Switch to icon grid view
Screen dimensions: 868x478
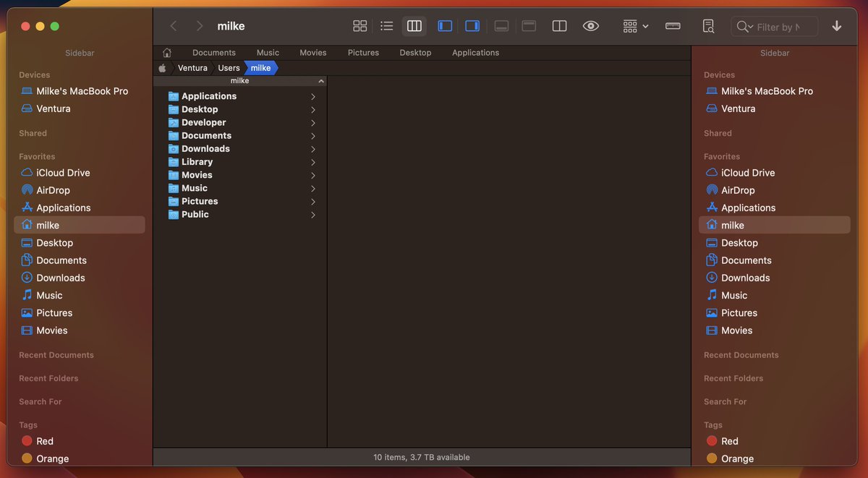[360, 26]
